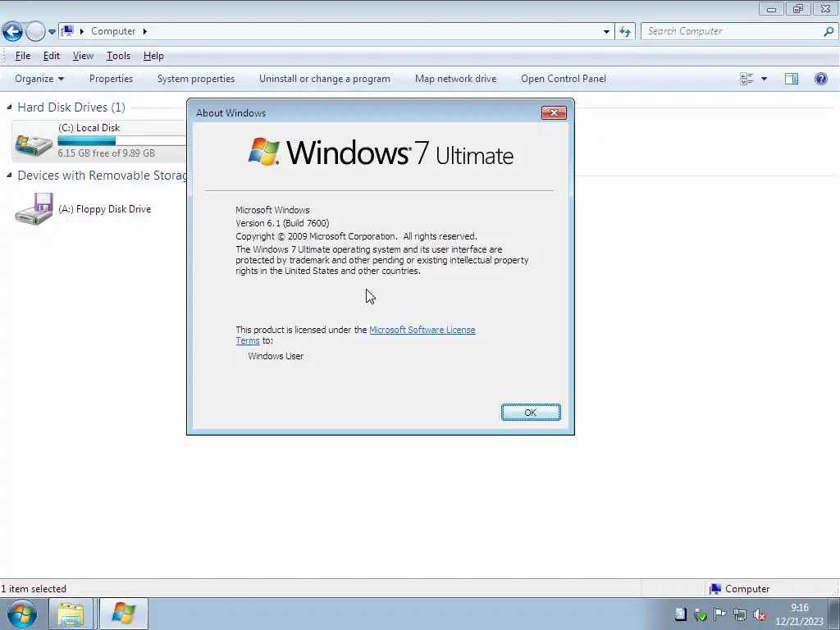Open the Edit menu

coord(52,56)
